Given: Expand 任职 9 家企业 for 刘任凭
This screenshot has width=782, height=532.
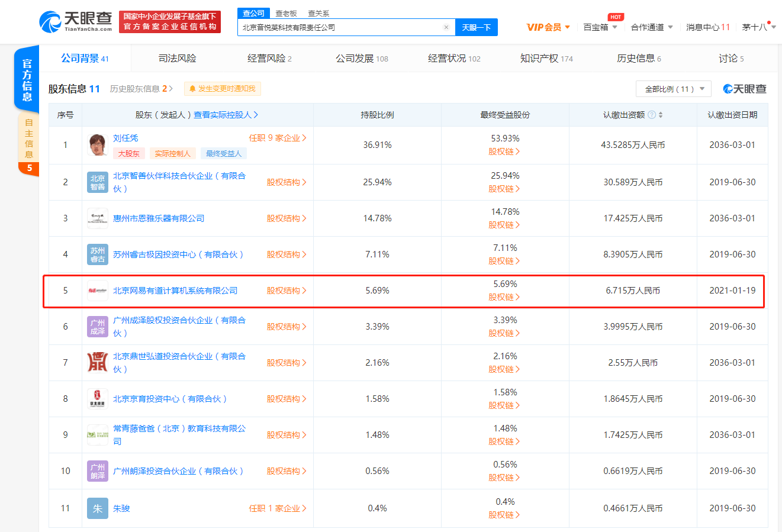Looking at the screenshot, I should click(278, 138).
